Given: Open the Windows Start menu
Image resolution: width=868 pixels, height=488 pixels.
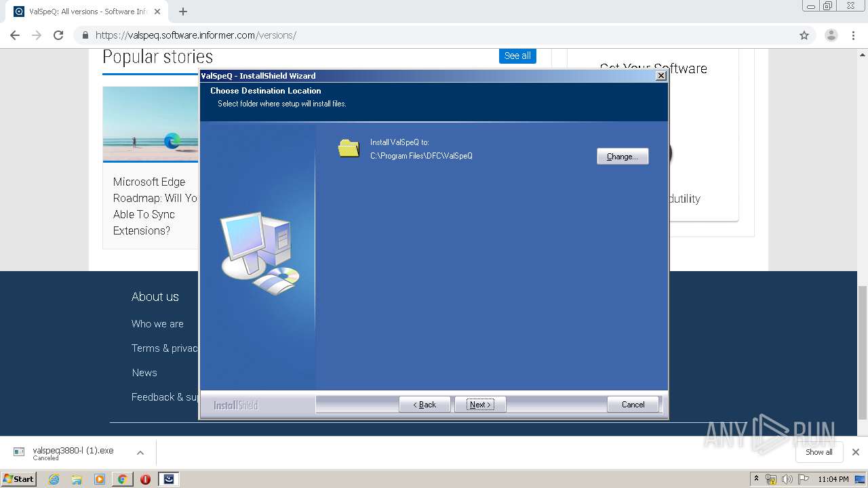Looking at the screenshot, I should pyautogui.click(x=19, y=479).
